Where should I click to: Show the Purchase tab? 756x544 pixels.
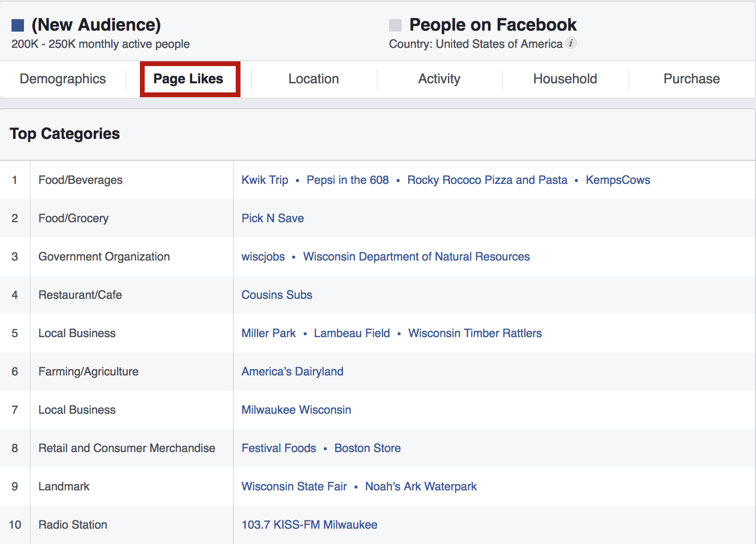point(691,79)
